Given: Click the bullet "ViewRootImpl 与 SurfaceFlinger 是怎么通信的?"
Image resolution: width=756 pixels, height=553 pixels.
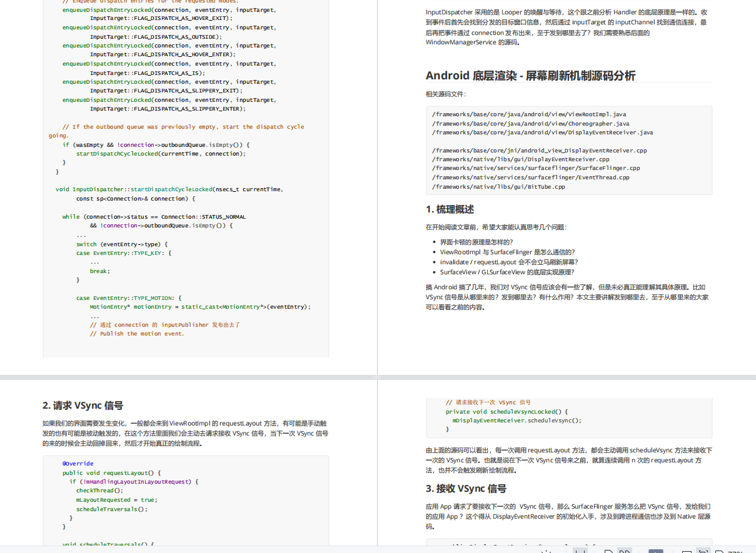Looking at the screenshot, I should pos(507,252).
